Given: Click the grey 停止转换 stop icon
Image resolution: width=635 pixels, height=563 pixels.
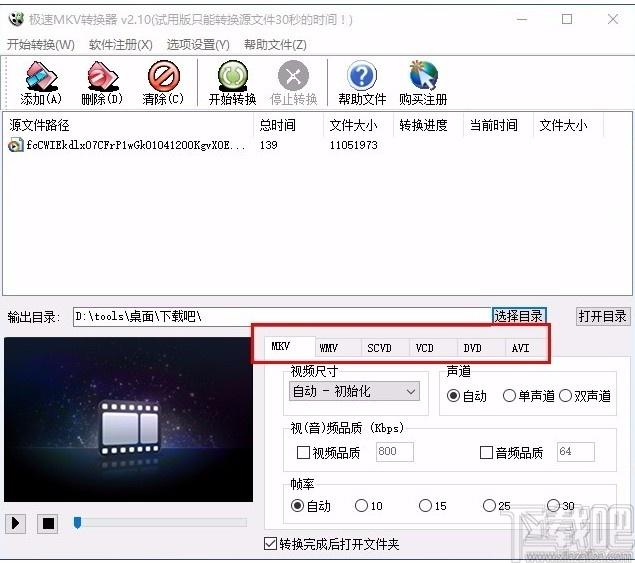Looking at the screenshot, I should click(293, 76).
